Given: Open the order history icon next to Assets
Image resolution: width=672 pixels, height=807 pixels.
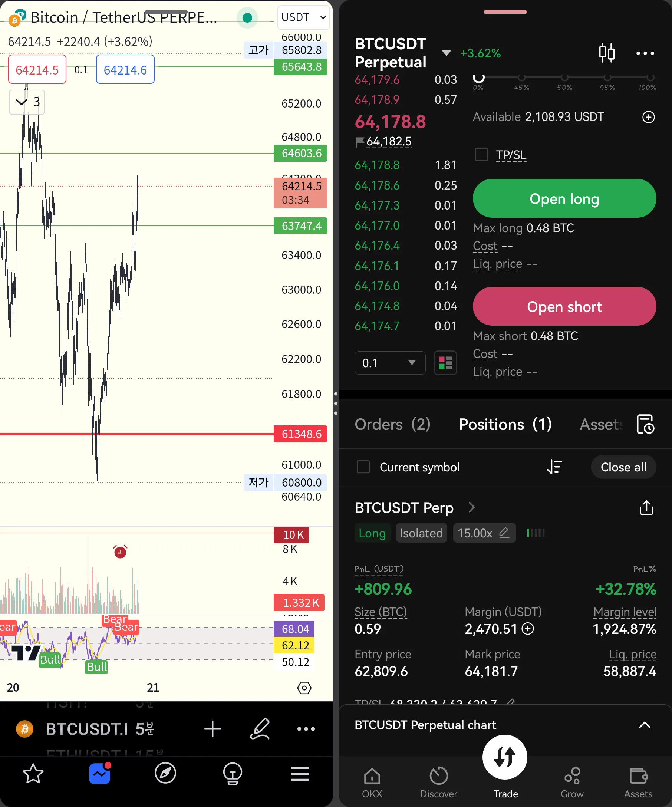Looking at the screenshot, I should click(x=646, y=424).
